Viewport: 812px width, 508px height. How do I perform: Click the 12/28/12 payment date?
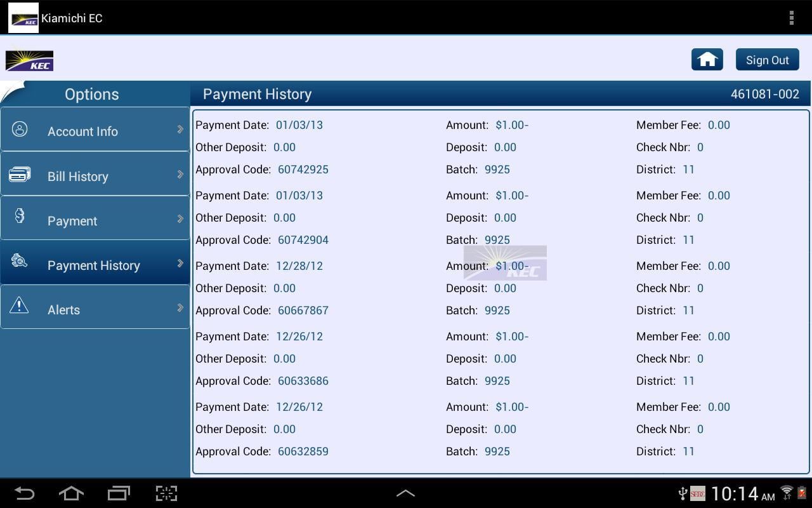[x=299, y=266]
